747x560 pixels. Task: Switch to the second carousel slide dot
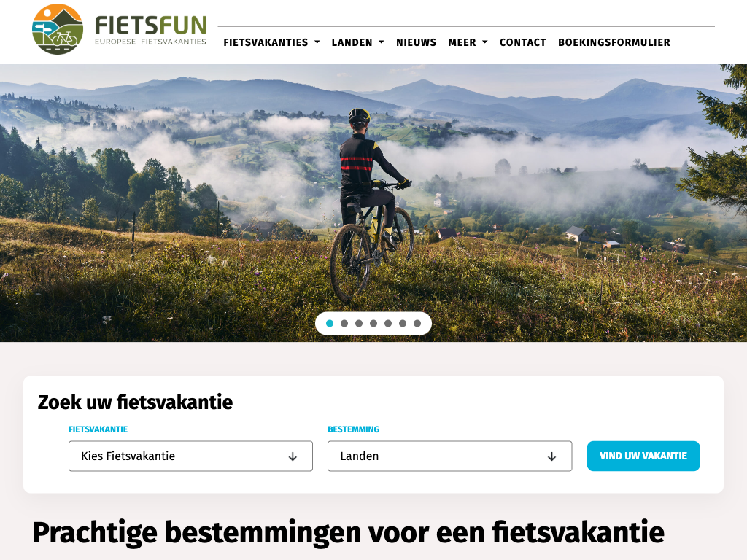click(344, 323)
